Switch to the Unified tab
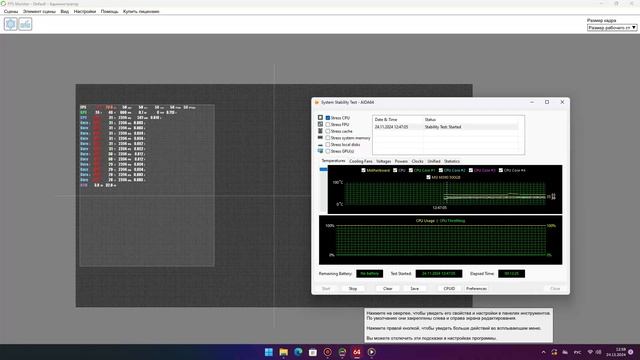The image size is (640, 360). 433,161
